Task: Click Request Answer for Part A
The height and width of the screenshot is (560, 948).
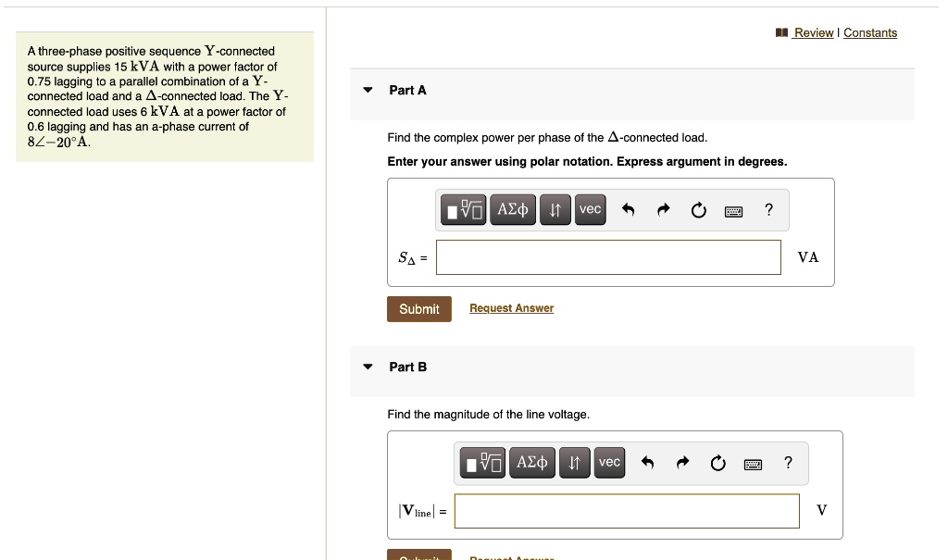Action: (511, 308)
